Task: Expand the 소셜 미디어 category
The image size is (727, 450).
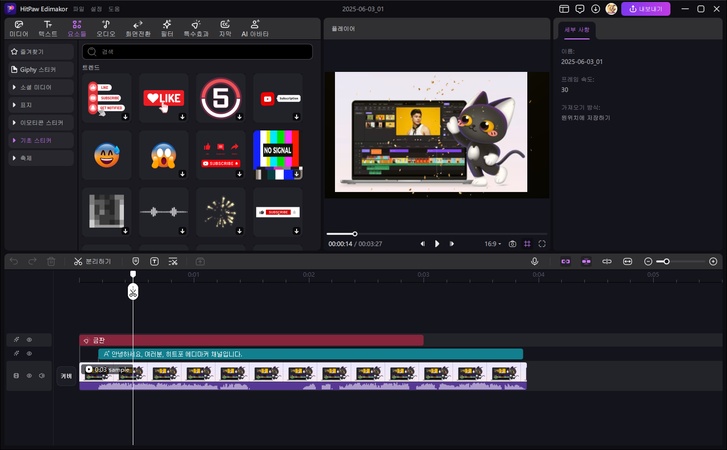Action: pos(41,87)
